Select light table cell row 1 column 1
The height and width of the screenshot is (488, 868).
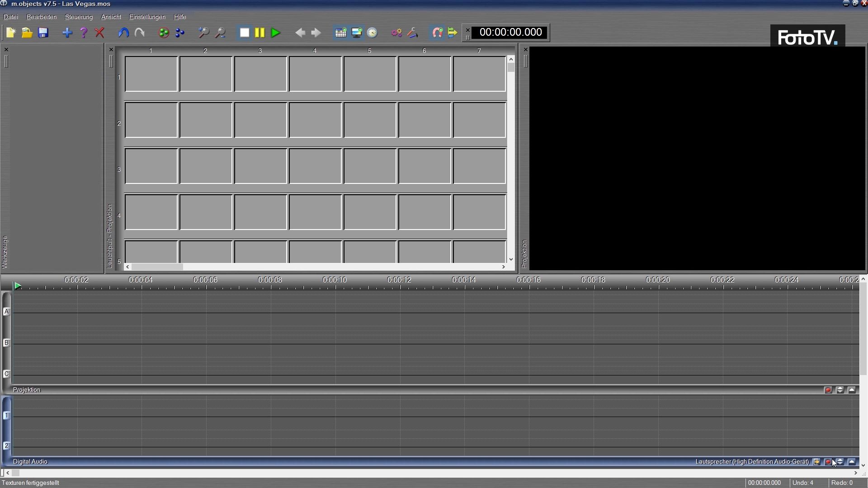151,74
